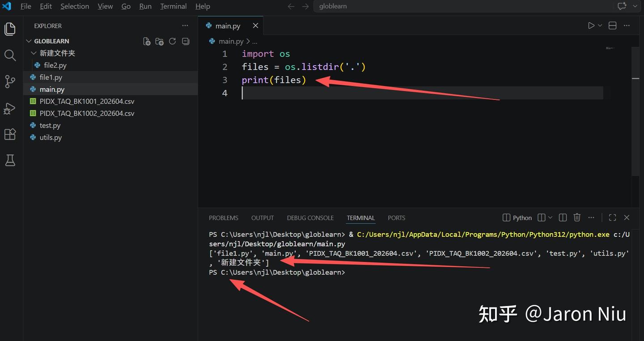Viewport: 644px width, 341px height.
Task: Place cursor on line 2 os.listdir code
Action: point(325,67)
